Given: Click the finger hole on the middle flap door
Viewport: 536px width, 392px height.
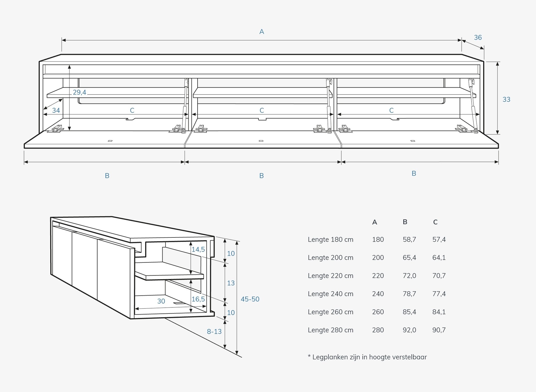Looking at the screenshot, I should [261, 141].
